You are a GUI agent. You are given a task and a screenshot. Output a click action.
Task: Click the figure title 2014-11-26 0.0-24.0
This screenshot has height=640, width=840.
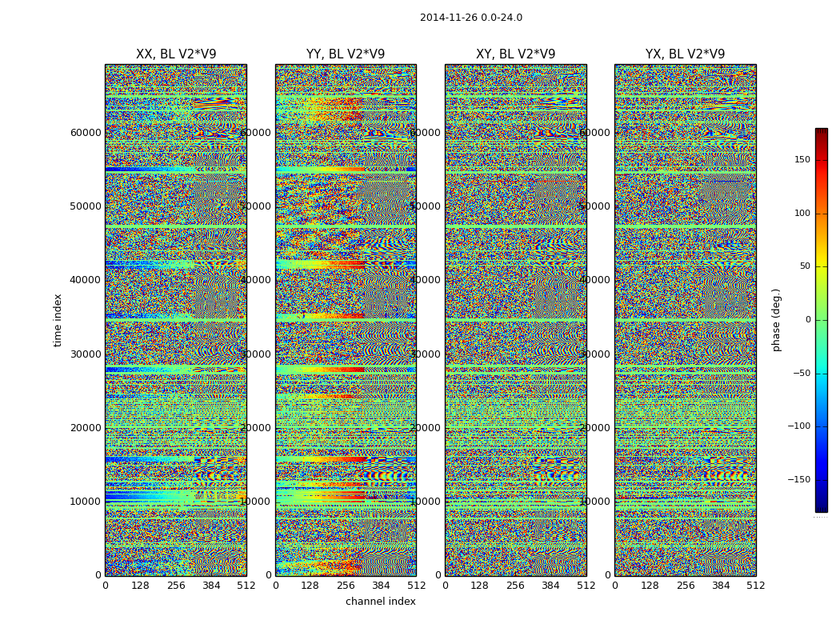[471, 18]
